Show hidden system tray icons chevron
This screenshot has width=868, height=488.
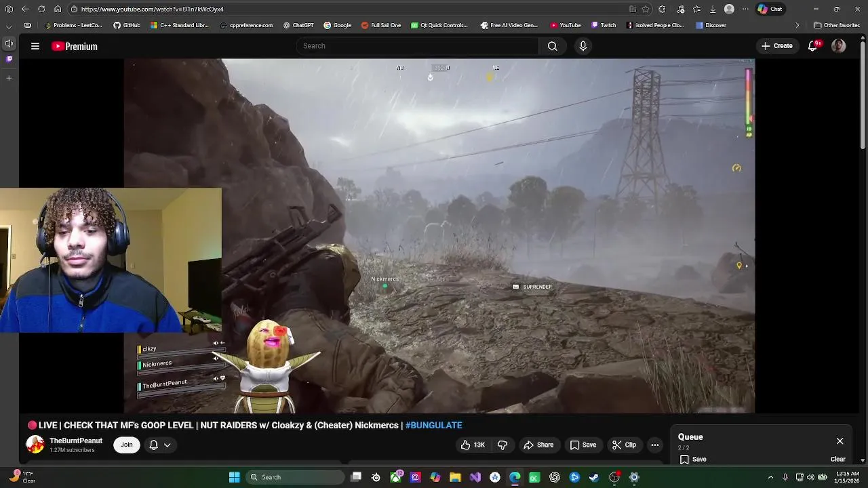[770, 477]
